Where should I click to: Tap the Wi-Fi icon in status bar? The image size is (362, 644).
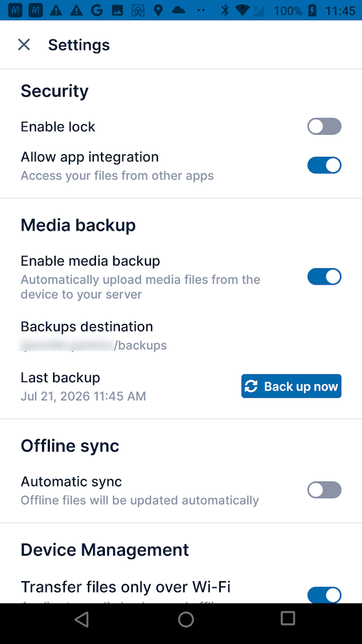point(243,10)
